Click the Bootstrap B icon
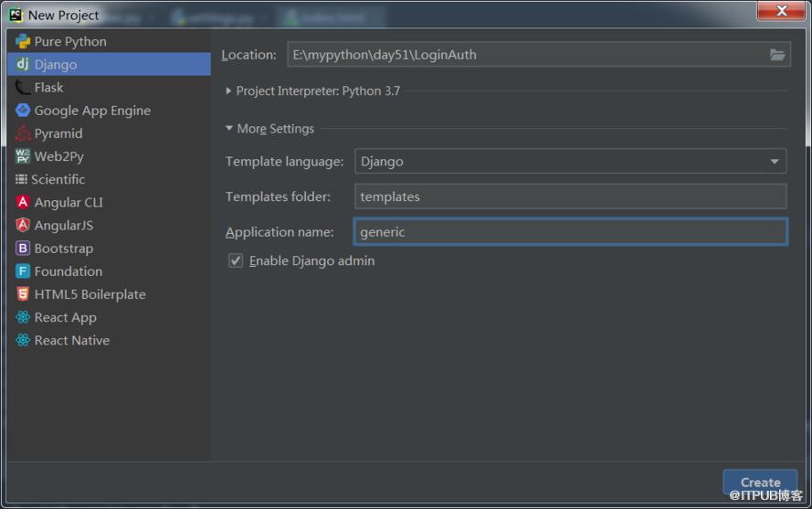Screen dimensions: 812x509 [23, 249]
